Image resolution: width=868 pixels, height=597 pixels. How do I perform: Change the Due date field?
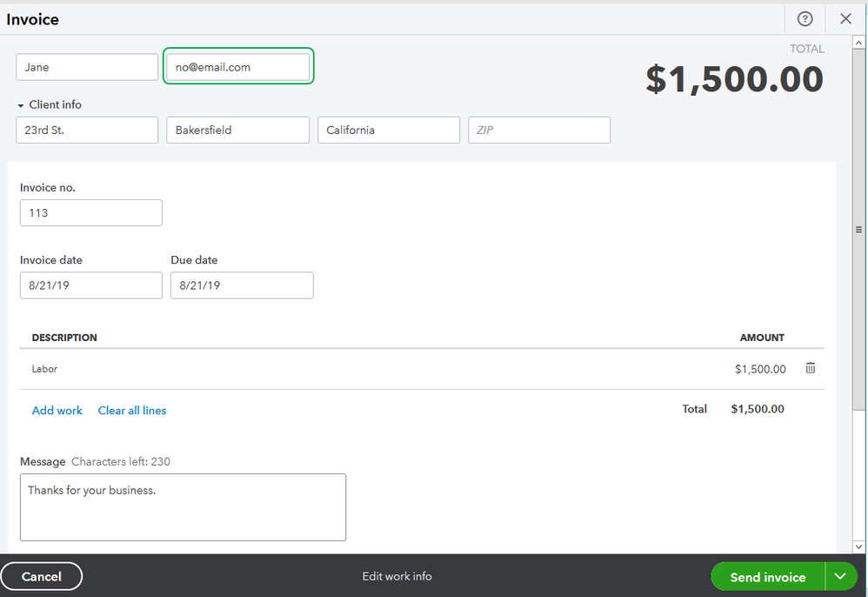242,285
